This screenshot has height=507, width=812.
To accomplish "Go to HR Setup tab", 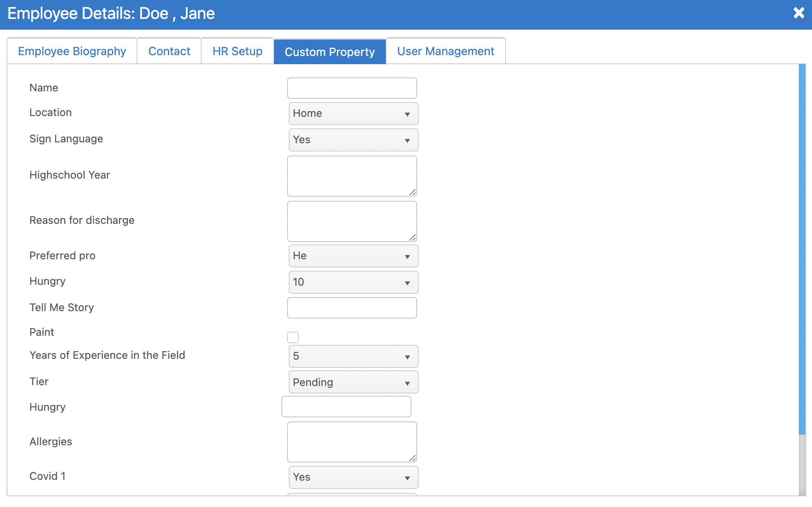I will [237, 51].
